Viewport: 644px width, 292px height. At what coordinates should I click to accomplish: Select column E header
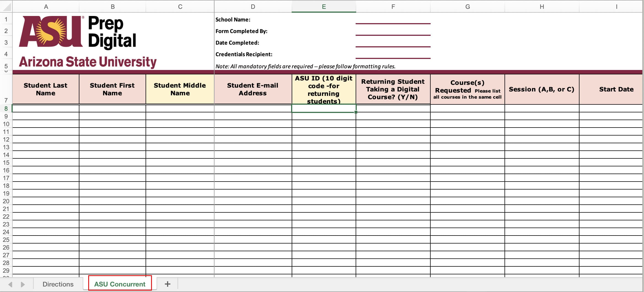click(x=324, y=7)
